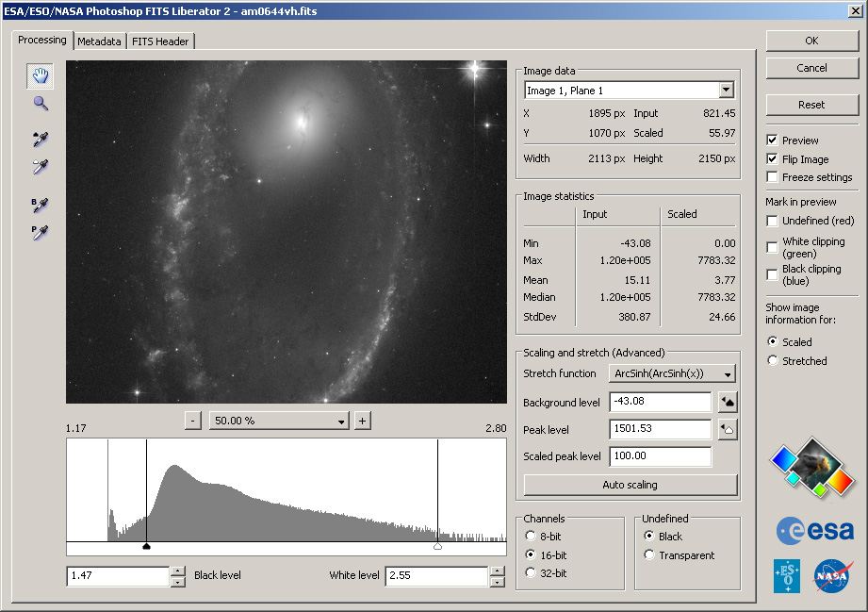Pick the black level eyedropper tool

pos(40,139)
